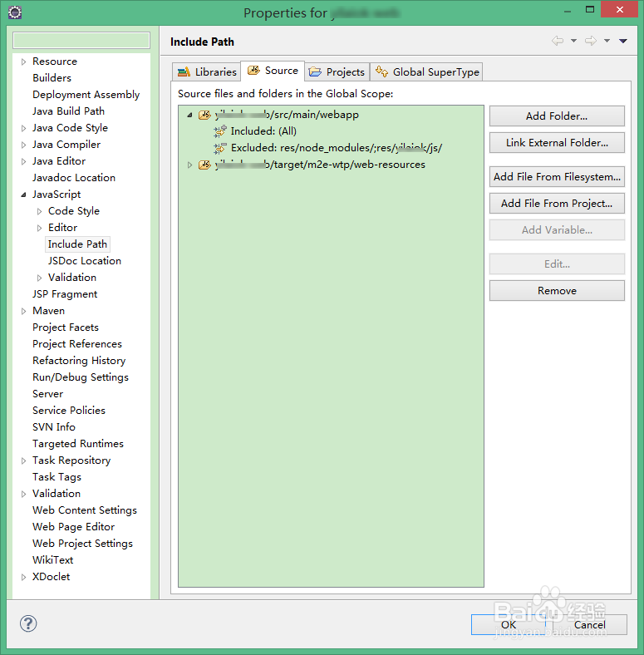The height and width of the screenshot is (655, 644).
Task: Click the help question mark icon
Action: coord(28,623)
